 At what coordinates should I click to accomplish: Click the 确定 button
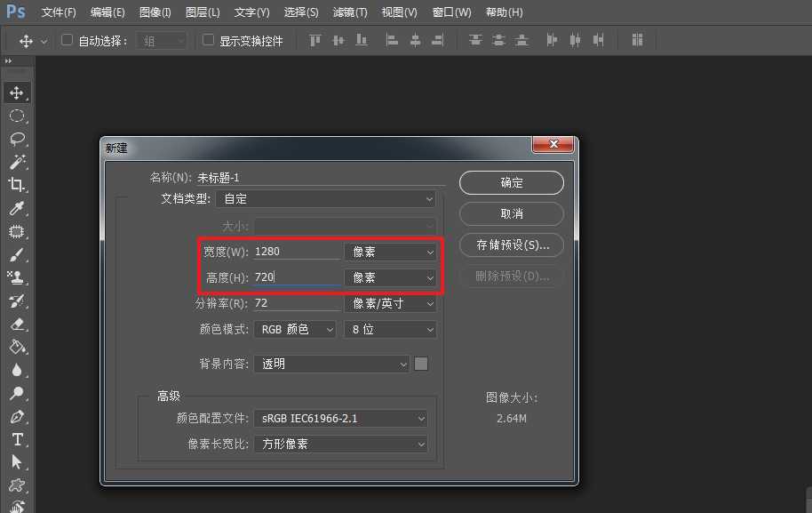[x=511, y=182]
